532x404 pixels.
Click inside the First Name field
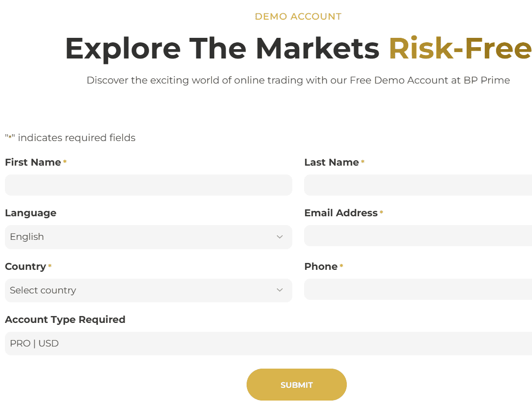click(147, 185)
